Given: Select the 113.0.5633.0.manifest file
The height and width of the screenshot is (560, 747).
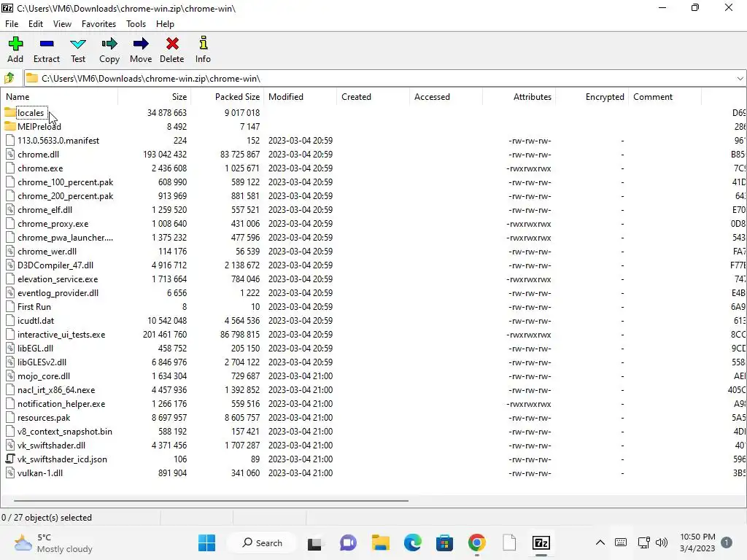Looking at the screenshot, I should click(x=58, y=141).
